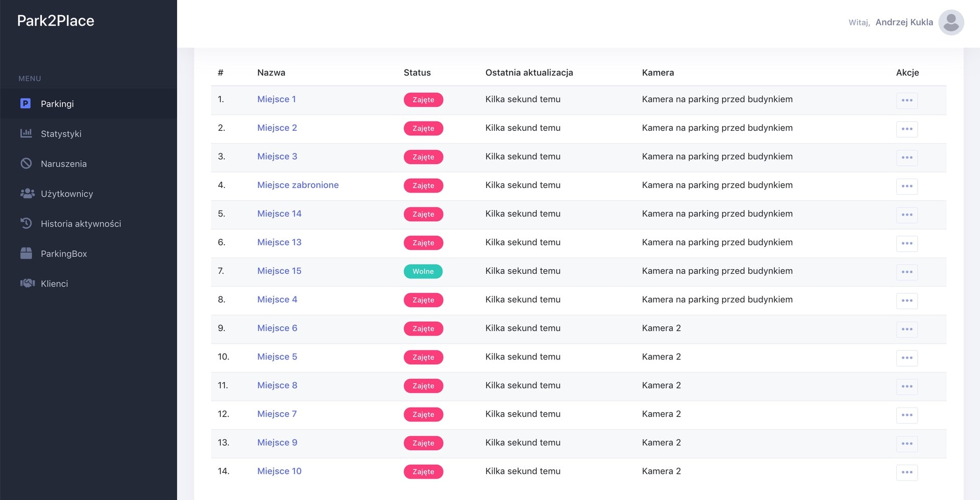Expand actions for Miejsce 14
Viewport: 980px width, 500px height.
pyautogui.click(x=907, y=215)
